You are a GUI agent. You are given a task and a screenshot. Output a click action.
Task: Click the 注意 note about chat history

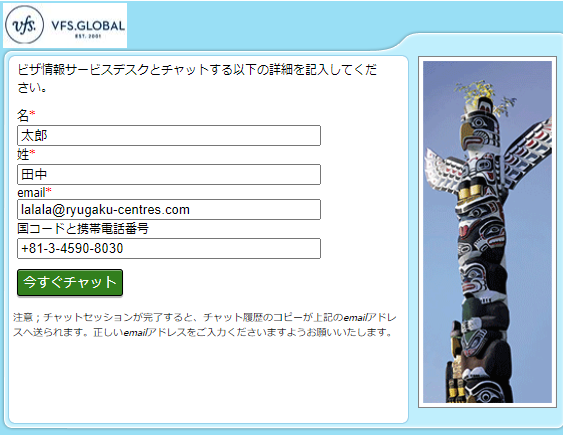(x=205, y=325)
